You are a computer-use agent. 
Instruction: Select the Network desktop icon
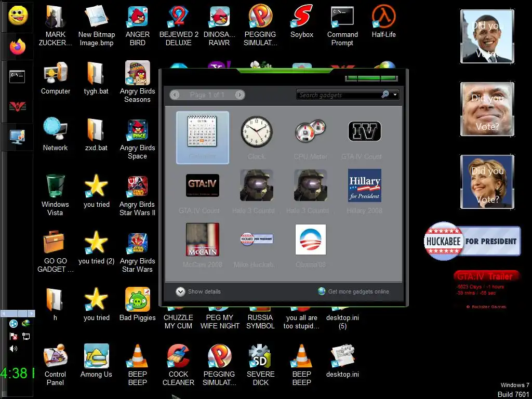[55, 135]
